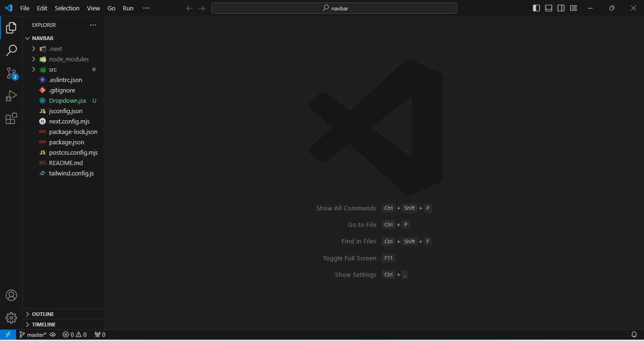Open jsconfig.json file
The image size is (644, 341).
coord(63,111)
